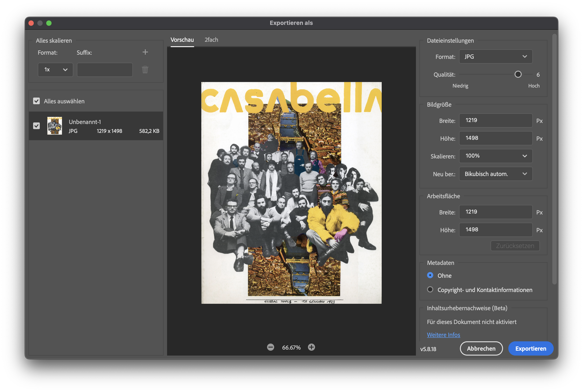The height and width of the screenshot is (392, 583).
Task: Delete scale entry with the trash icon
Action: point(145,70)
